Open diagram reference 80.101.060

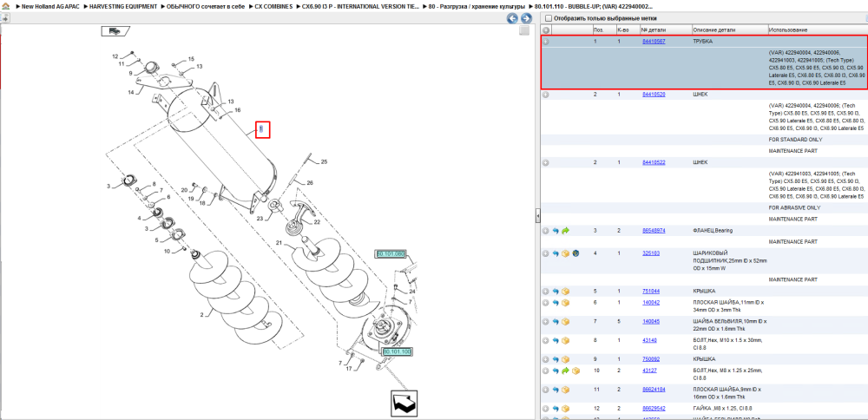click(x=391, y=253)
